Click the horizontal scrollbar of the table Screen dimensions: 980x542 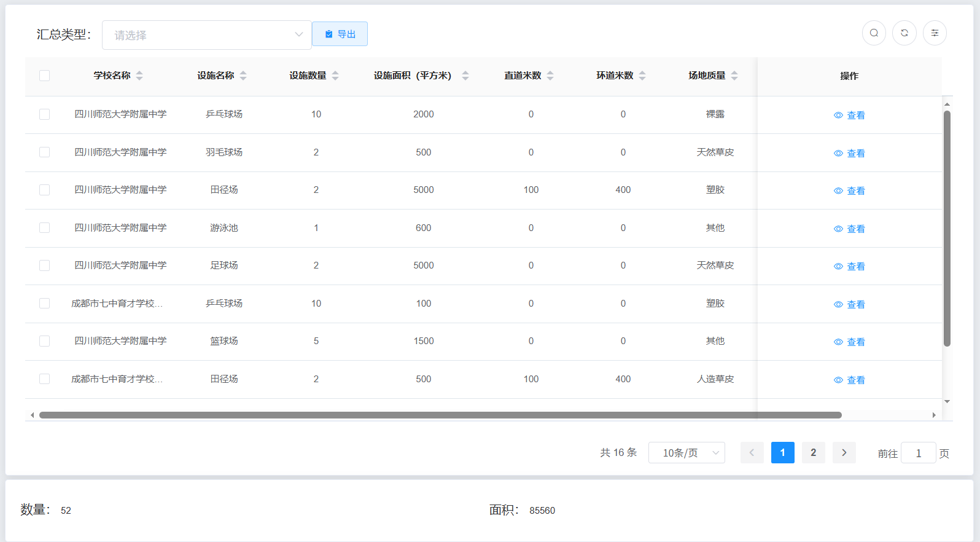coord(440,415)
